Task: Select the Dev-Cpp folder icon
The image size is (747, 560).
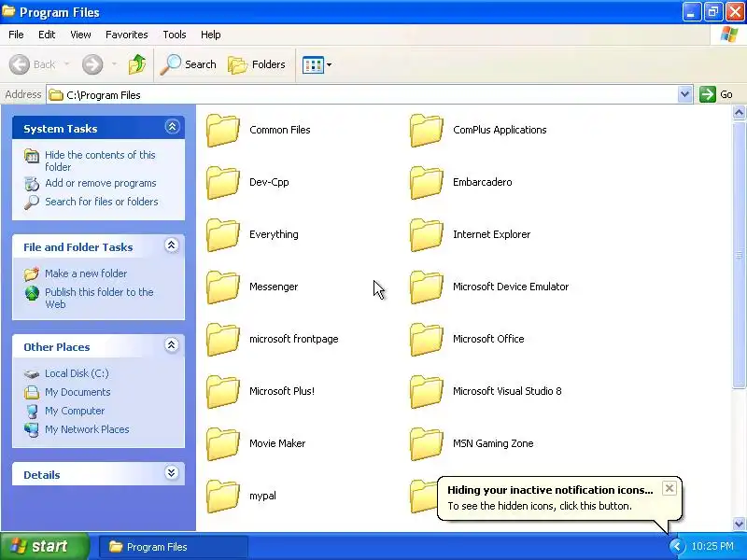Action: point(223,182)
